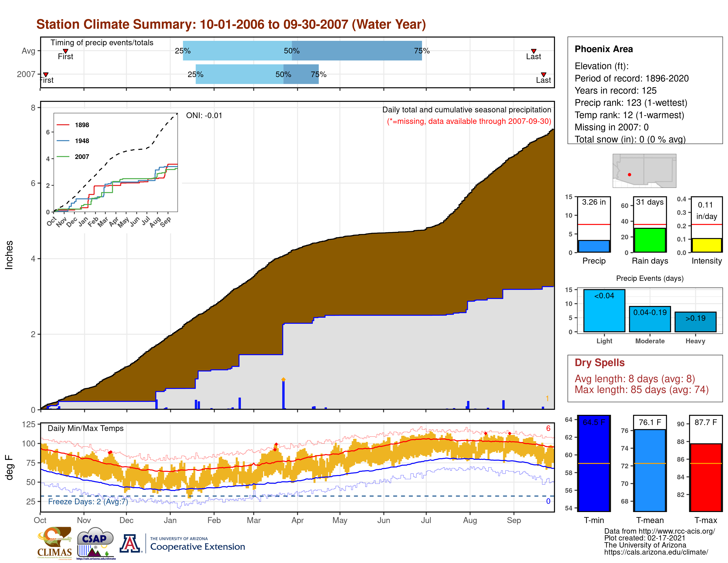Click the '31 days' rain days value

[x=650, y=202]
